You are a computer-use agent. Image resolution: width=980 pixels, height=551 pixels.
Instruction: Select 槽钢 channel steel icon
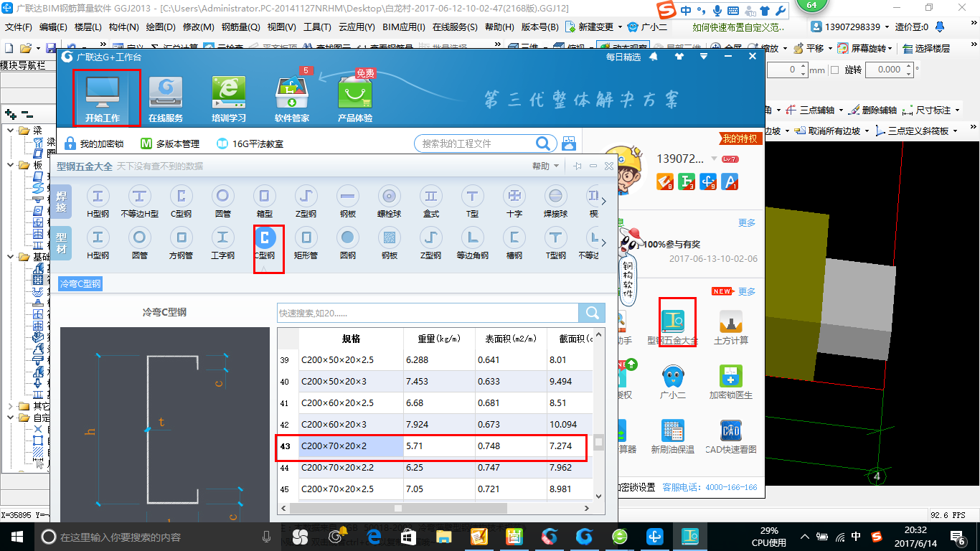pos(514,237)
